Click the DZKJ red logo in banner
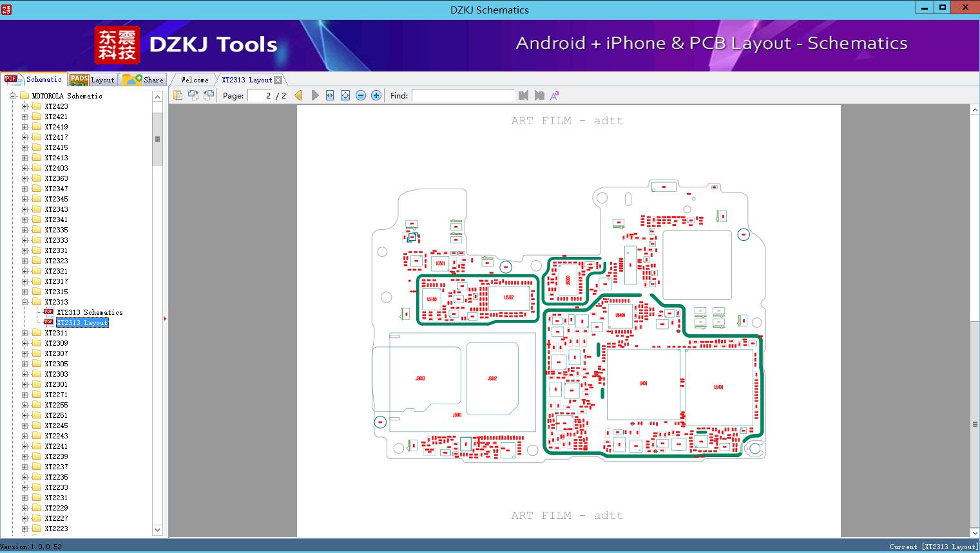Screen dimensions: 980x553 click(x=117, y=45)
